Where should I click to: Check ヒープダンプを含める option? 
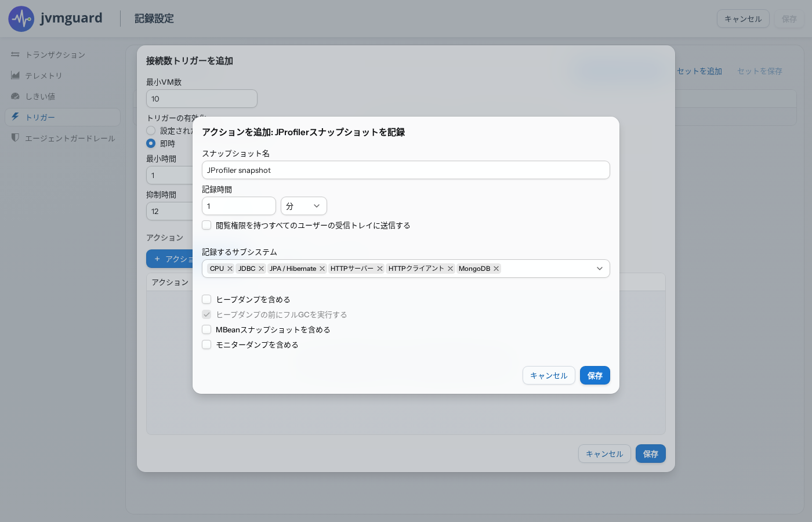[206, 299]
